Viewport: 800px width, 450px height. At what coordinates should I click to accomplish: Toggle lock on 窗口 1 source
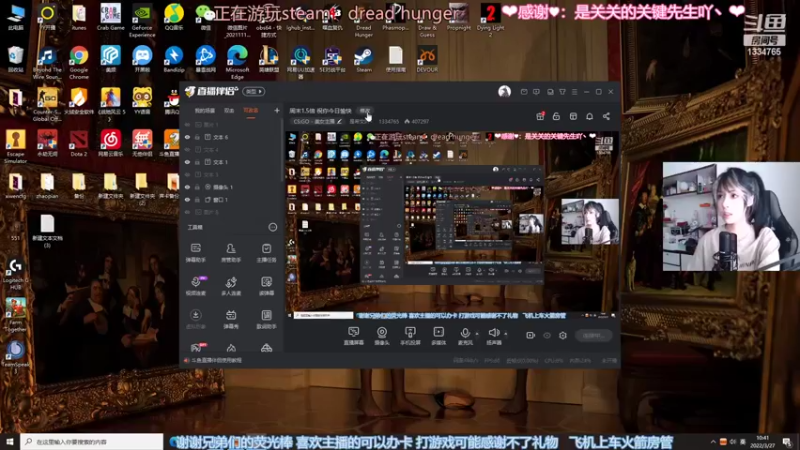(x=197, y=199)
